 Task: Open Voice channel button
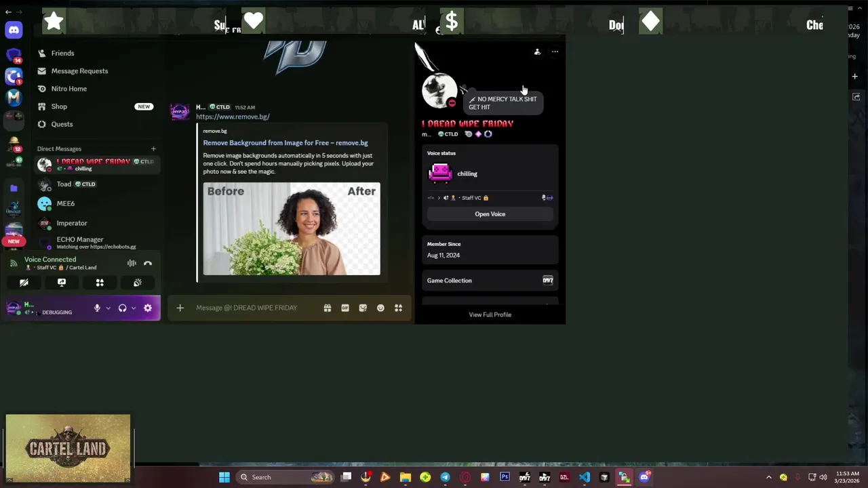click(x=490, y=214)
